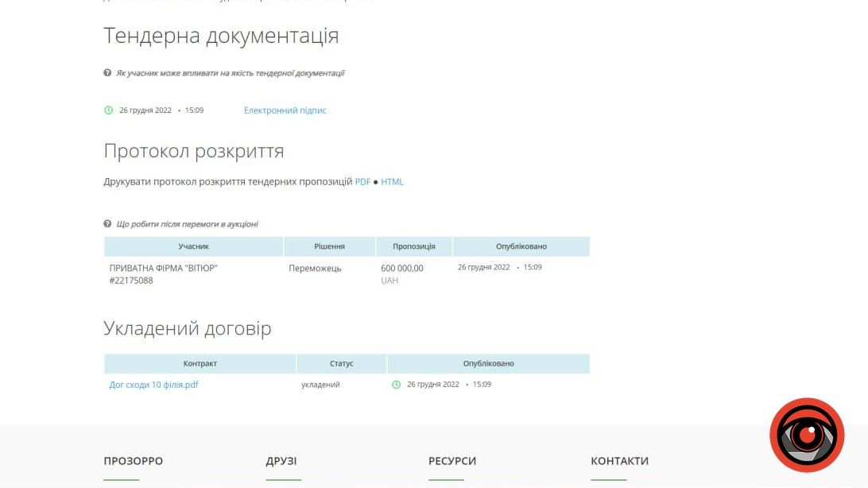The height and width of the screenshot is (488, 868).
Task: Click the Статус column header
Action: (341, 363)
